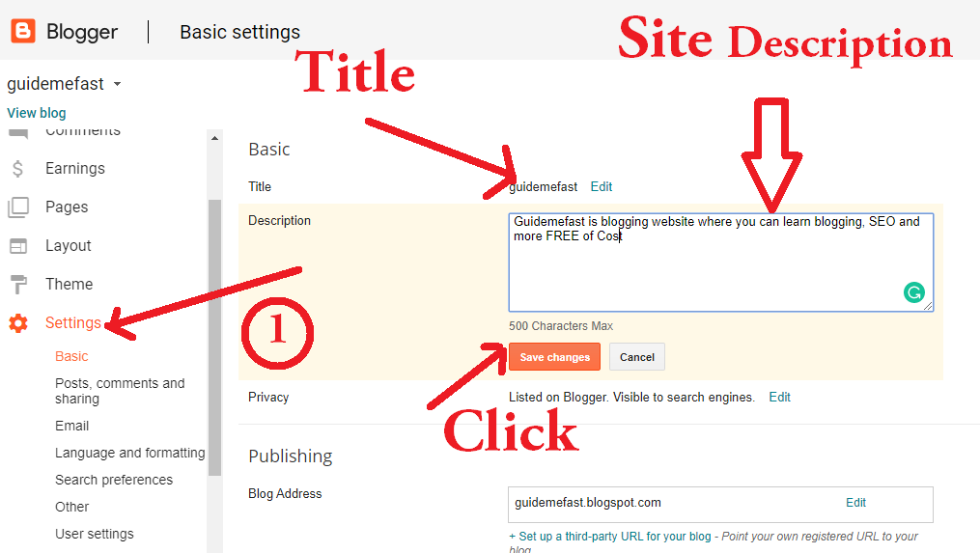Click the Basic settings page heading

[x=240, y=32]
